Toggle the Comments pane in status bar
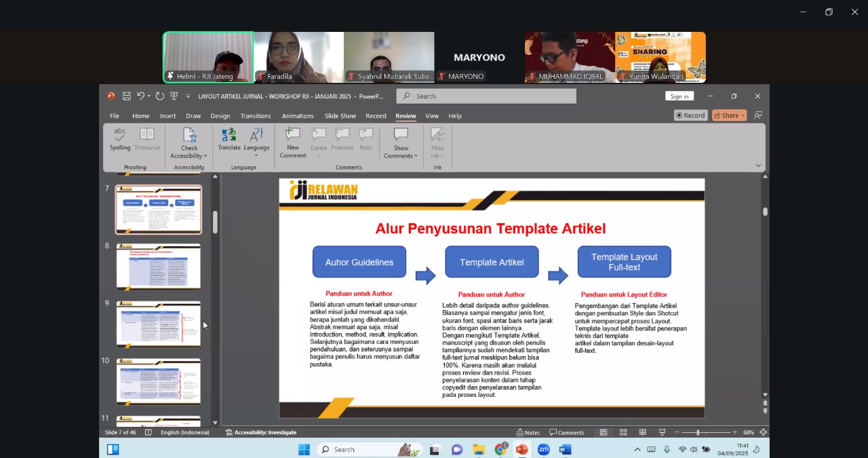The width and height of the screenshot is (868, 458). [x=567, y=432]
